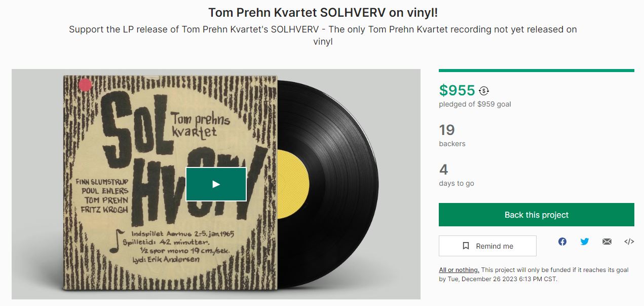
Task: Play the project video
Action: [x=216, y=184]
